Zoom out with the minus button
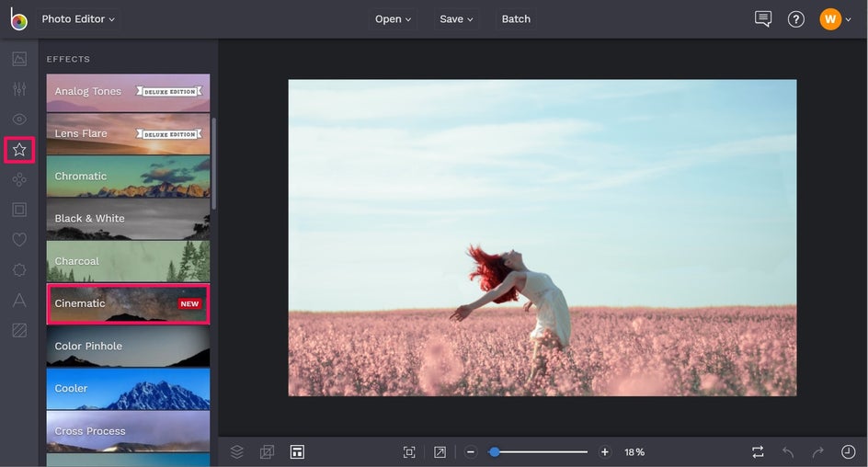 [x=471, y=452]
